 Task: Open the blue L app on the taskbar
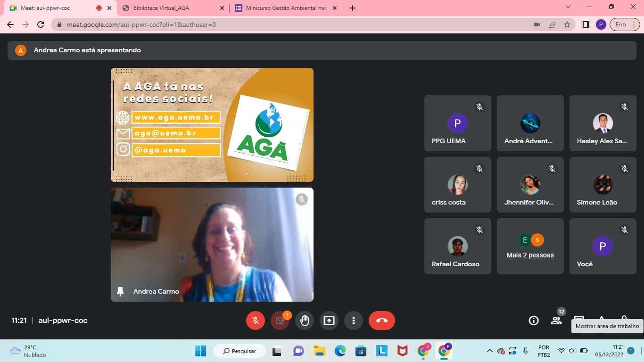point(381,351)
